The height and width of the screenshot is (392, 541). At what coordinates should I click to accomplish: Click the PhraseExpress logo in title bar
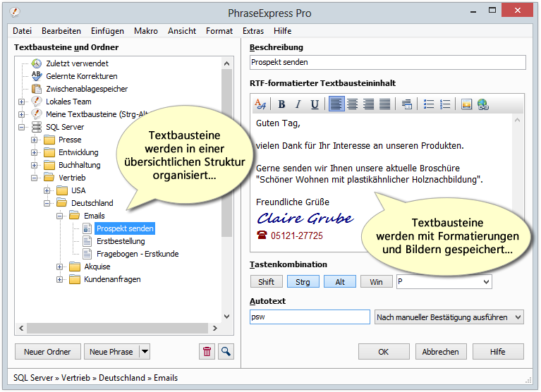[x=15, y=13]
